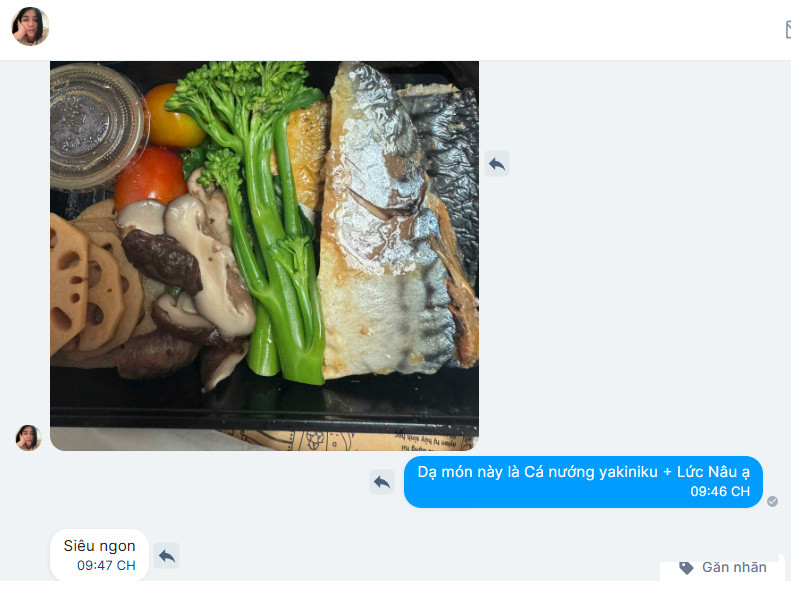Viewport: 791px width, 589px height.
Task: Open the small sender avatar beside the photo
Action: [28, 437]
